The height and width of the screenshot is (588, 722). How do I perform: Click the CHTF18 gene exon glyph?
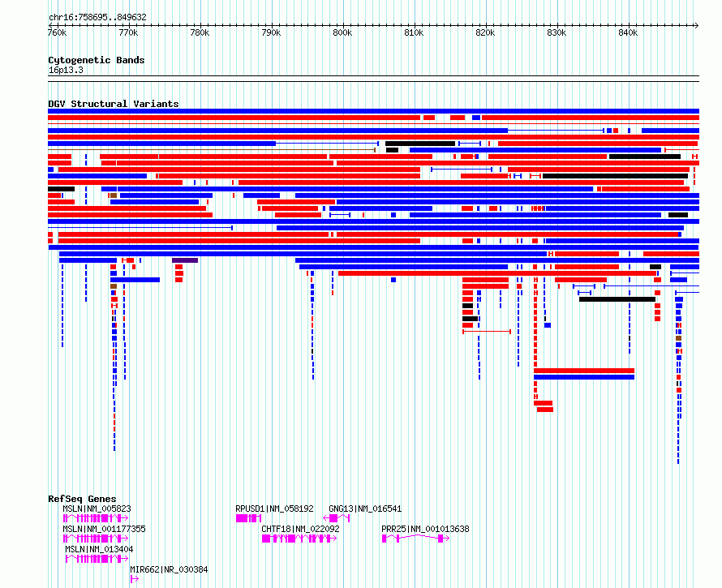point(299,539)
